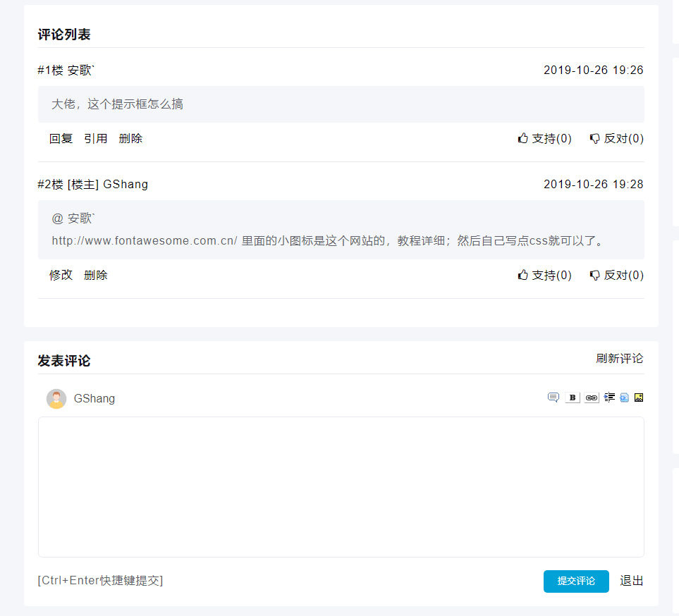The image size is (679, 616).
Task: Click GShang username beside the avatar
Action: click(x=94, y=399)
